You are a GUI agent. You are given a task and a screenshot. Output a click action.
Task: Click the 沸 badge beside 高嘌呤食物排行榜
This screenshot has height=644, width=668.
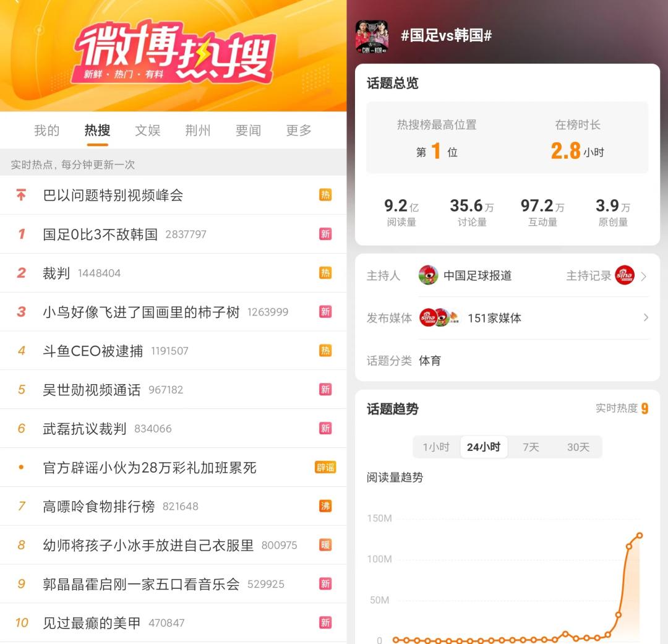point(325,506)
